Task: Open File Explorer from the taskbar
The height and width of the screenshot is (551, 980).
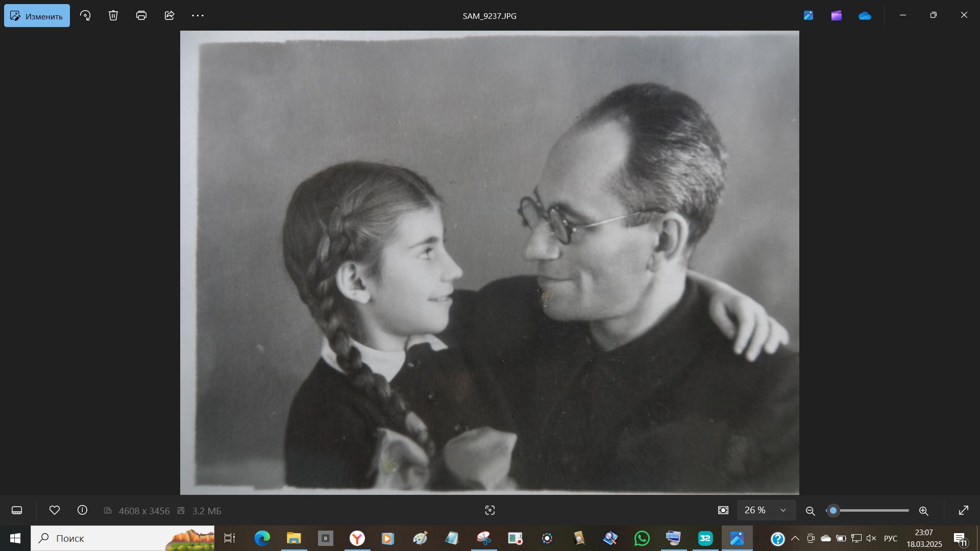Action: [294, 538]
